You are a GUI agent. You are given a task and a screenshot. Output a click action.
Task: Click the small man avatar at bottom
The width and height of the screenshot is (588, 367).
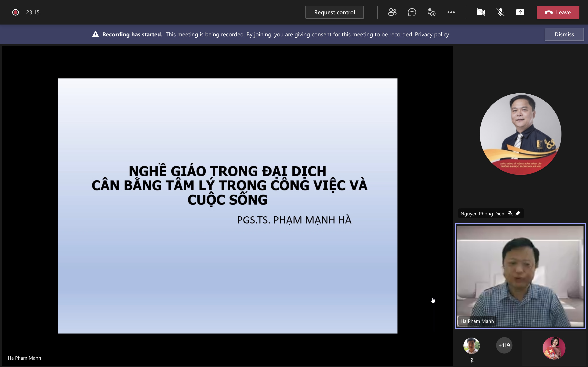coord(471,345)
